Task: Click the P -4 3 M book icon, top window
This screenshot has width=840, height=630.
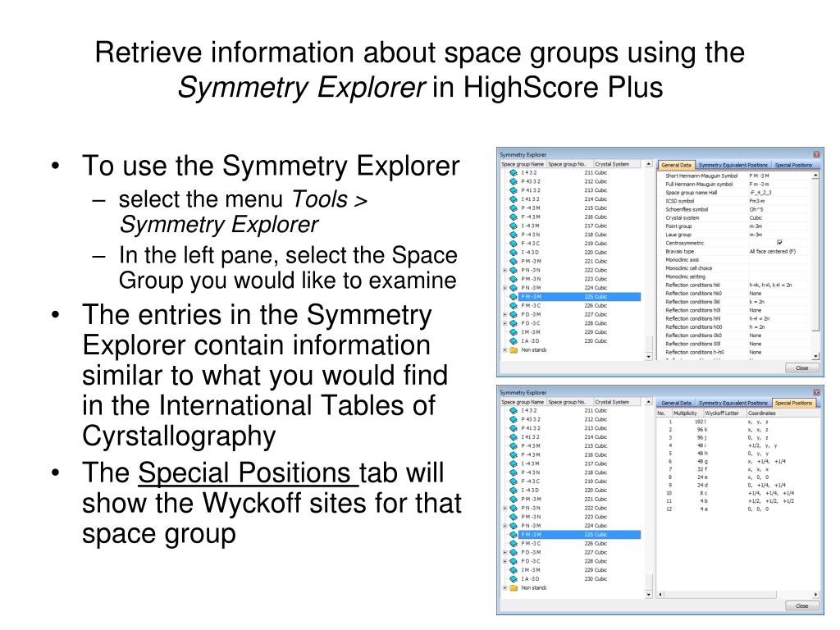Action: (x=514, y=208)
